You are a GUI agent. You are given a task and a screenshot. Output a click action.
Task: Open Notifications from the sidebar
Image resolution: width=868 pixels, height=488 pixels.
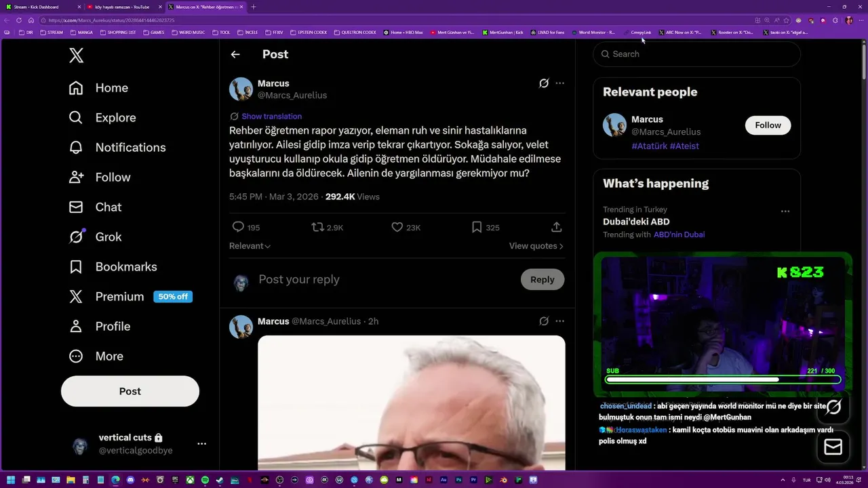(117, 148)
